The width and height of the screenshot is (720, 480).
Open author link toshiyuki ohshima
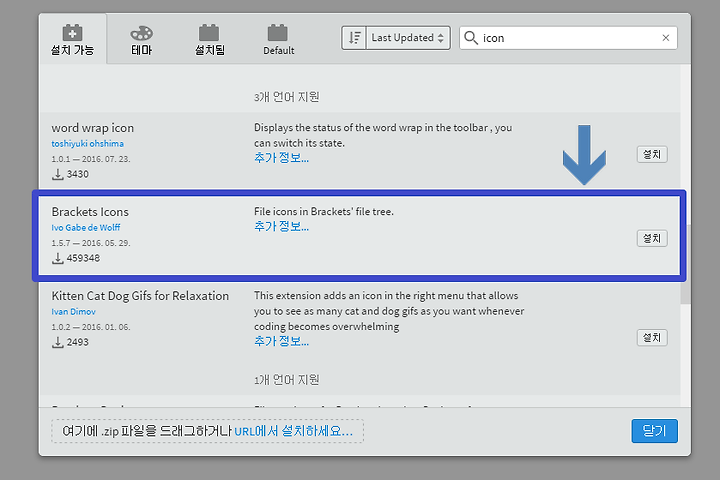point(87,144)
